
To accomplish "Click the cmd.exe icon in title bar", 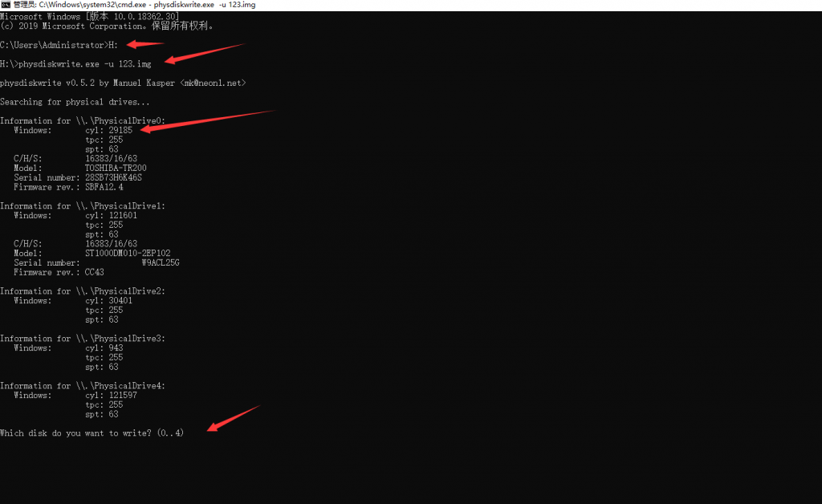I will pos(6,5).
